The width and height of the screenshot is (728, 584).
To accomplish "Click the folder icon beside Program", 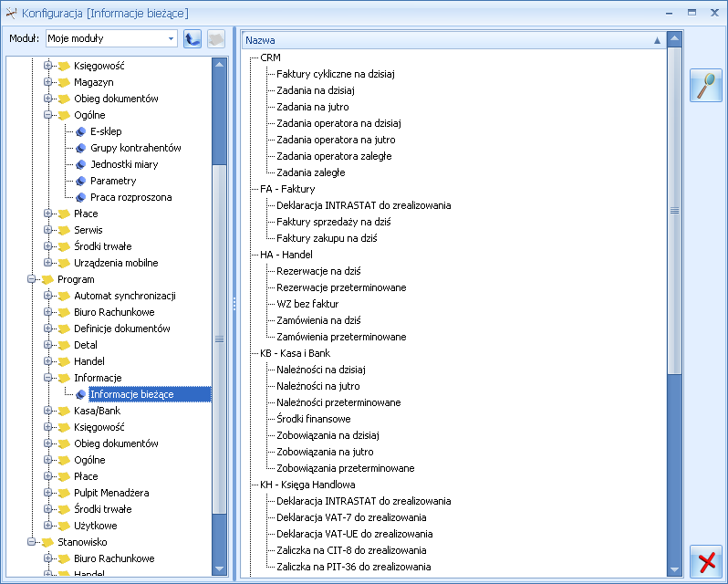I will tap(47, 279).
